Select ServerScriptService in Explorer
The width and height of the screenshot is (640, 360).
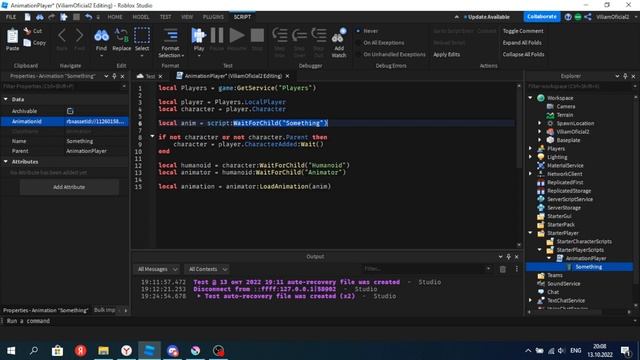click(x=570, y=199)
